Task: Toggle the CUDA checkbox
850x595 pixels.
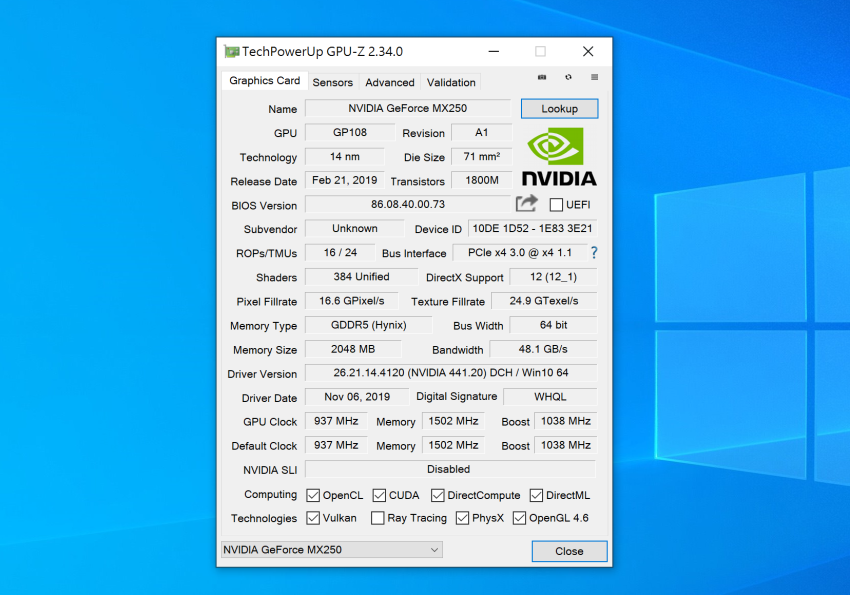Action: coord(379,495)
